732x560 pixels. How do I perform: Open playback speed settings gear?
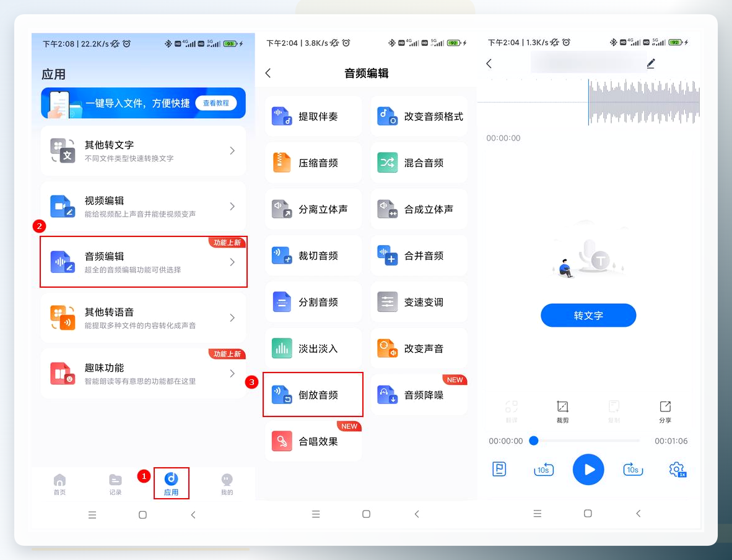click(678, 470)
